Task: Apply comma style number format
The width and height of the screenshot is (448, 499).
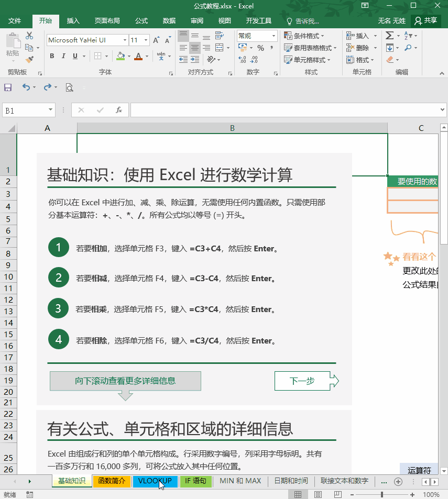Action: click(271, 48)
